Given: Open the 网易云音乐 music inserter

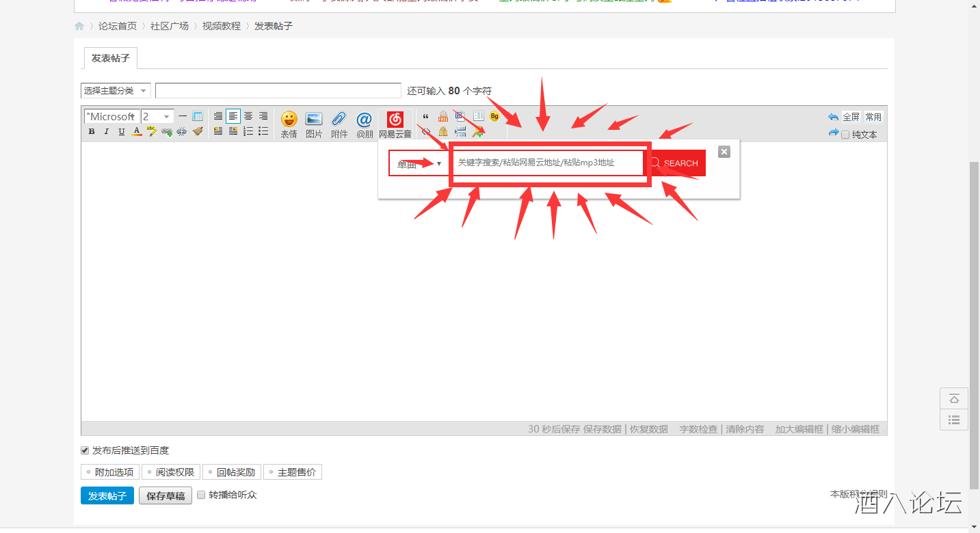Looking at the screenshot, I should tap(395, 125).
